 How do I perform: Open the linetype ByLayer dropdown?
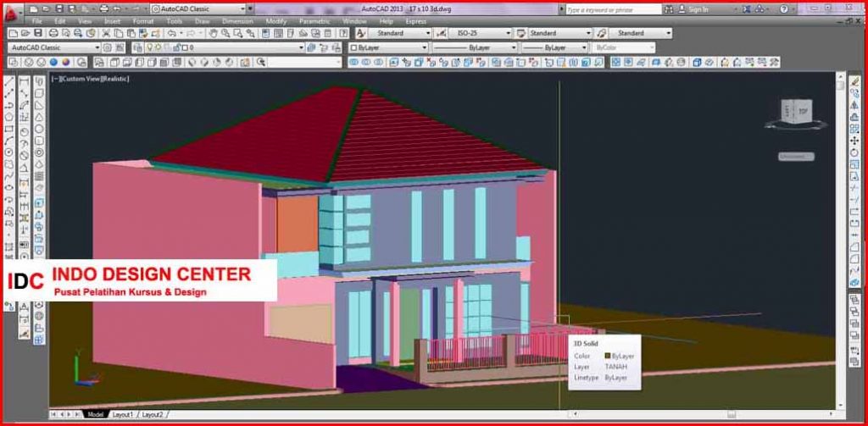475,47
